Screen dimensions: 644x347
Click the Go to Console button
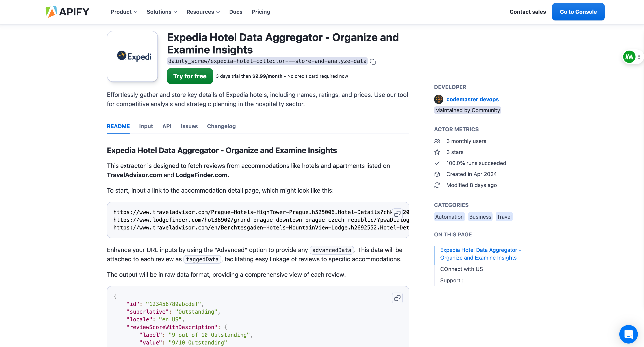[578, 12]
